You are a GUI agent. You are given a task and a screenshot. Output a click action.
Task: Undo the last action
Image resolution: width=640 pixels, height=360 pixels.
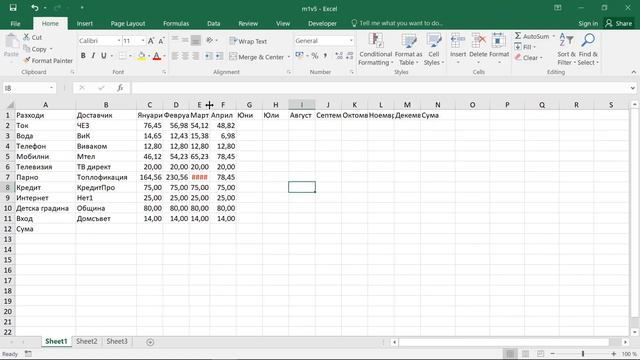point(35,8)
